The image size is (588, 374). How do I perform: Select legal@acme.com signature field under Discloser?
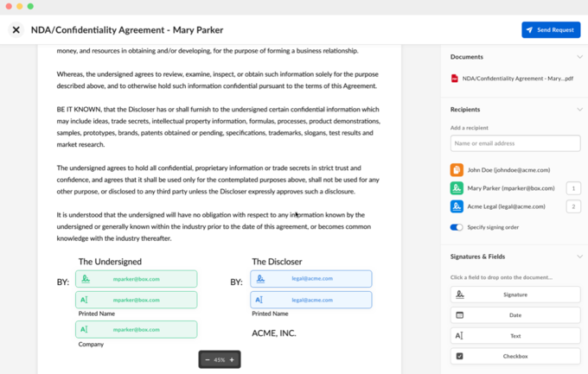311,278
